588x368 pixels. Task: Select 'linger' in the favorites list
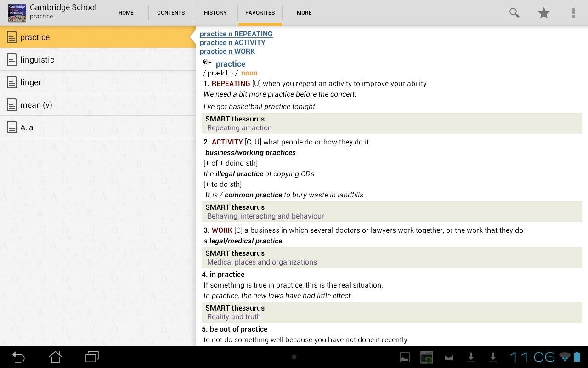(x=98, y=82)
